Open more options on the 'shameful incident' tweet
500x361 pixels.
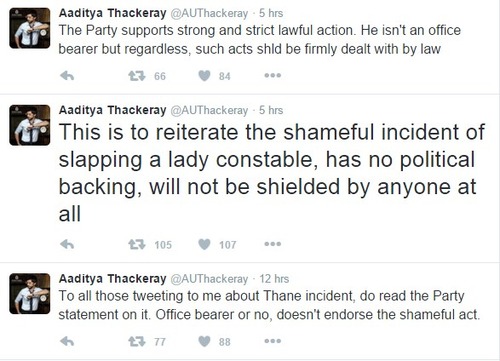point(273,244)
